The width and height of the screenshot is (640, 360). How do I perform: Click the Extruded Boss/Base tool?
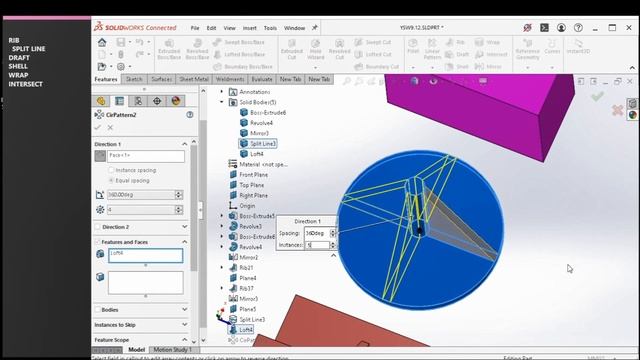pyautogui.click(x=169, y=49)
